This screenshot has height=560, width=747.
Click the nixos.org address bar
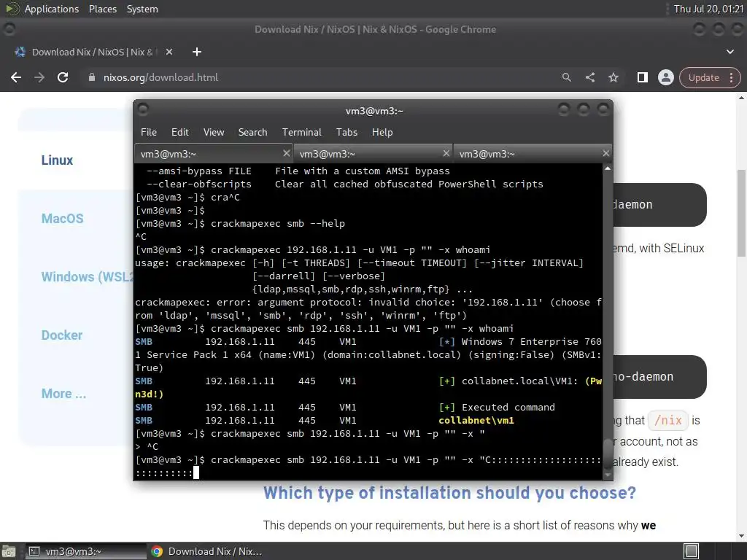[320, 77]
